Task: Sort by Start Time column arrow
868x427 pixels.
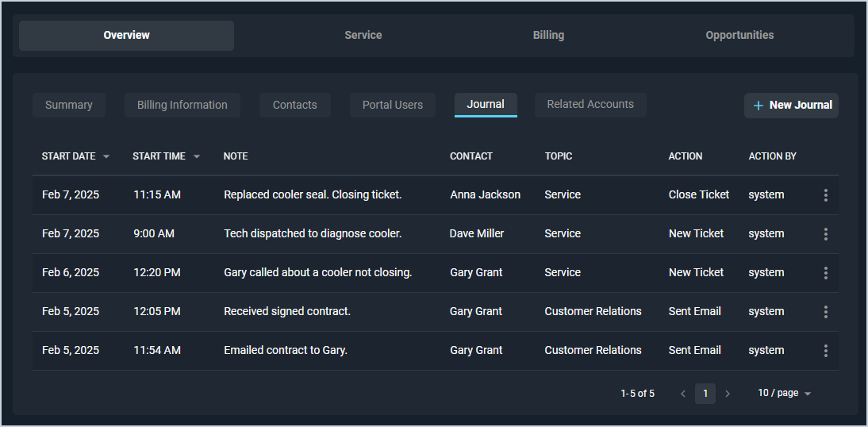Action: coord(197,156)
